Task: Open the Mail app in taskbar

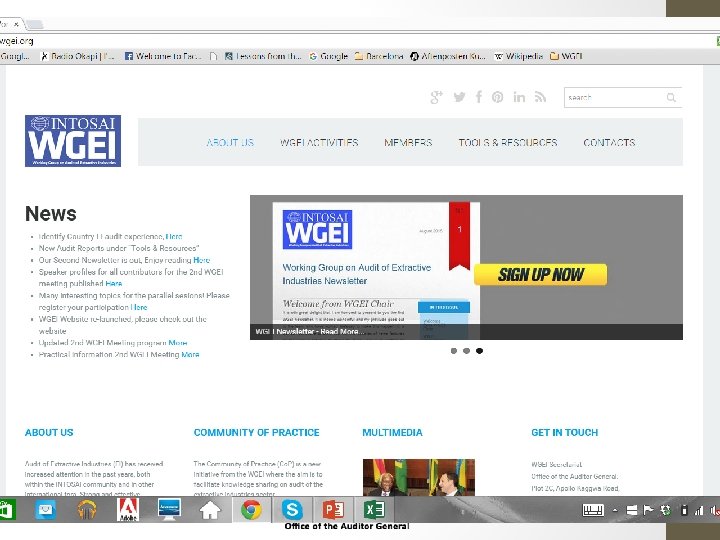Action: click(45, 509)
